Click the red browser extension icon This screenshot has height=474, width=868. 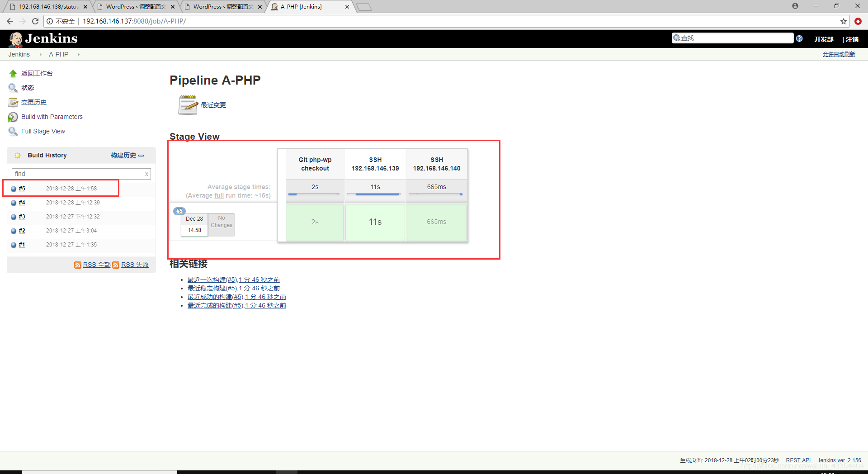[x=858, y=21]
